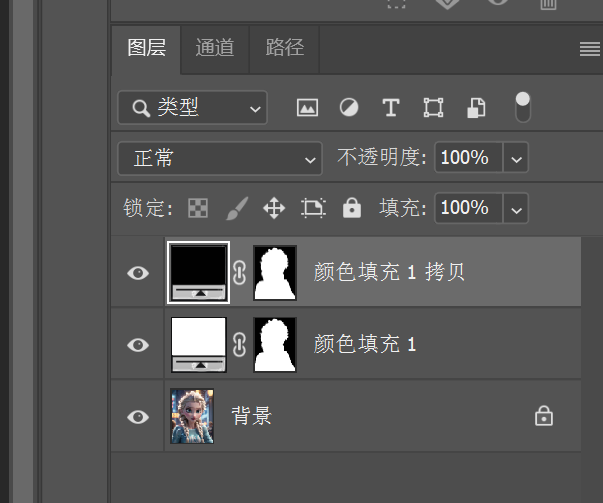Select the 背景 layer thumbnail

pos(192,416)
